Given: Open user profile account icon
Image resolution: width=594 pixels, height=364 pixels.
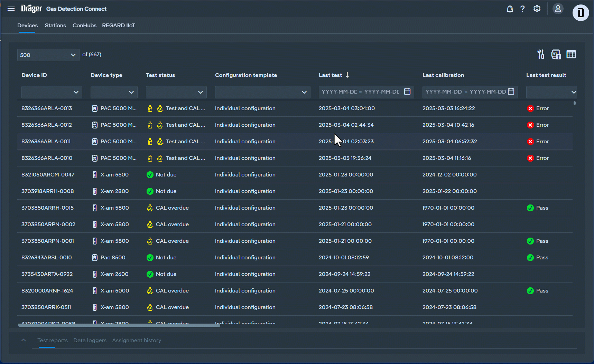Looking at the screenshot, I should pyautogui.click(x=558, y=9).
